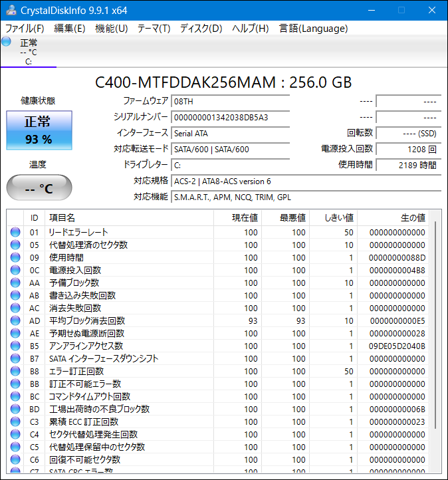Screen dimensions: 448x480
Task: Click the 温度 label
Action: pyautogui.click(x=38, y=164)
